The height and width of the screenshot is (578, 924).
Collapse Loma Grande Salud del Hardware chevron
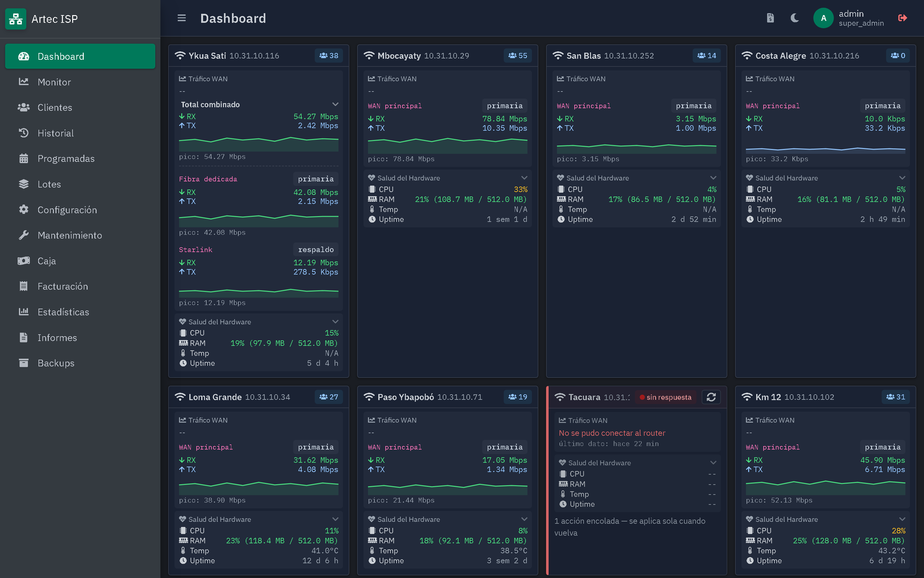(335, 520)
